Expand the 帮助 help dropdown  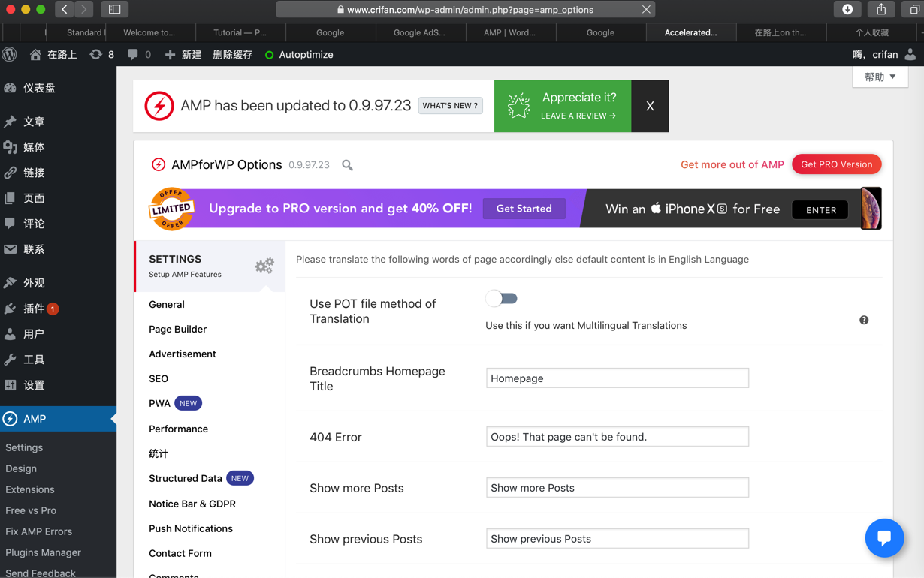tap(880, 77)
